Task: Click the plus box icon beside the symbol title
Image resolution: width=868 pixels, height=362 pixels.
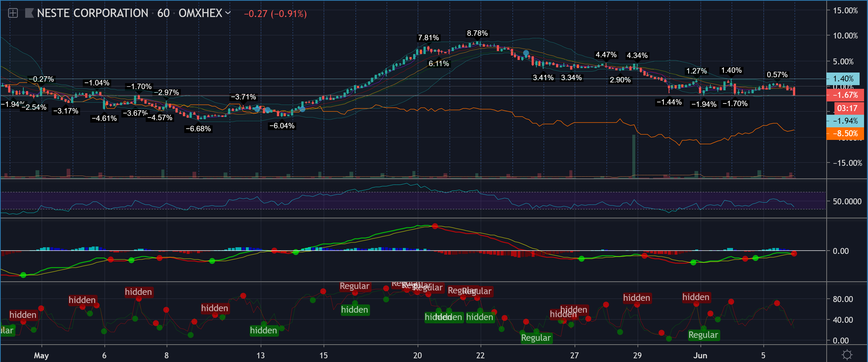Action: 13,14
